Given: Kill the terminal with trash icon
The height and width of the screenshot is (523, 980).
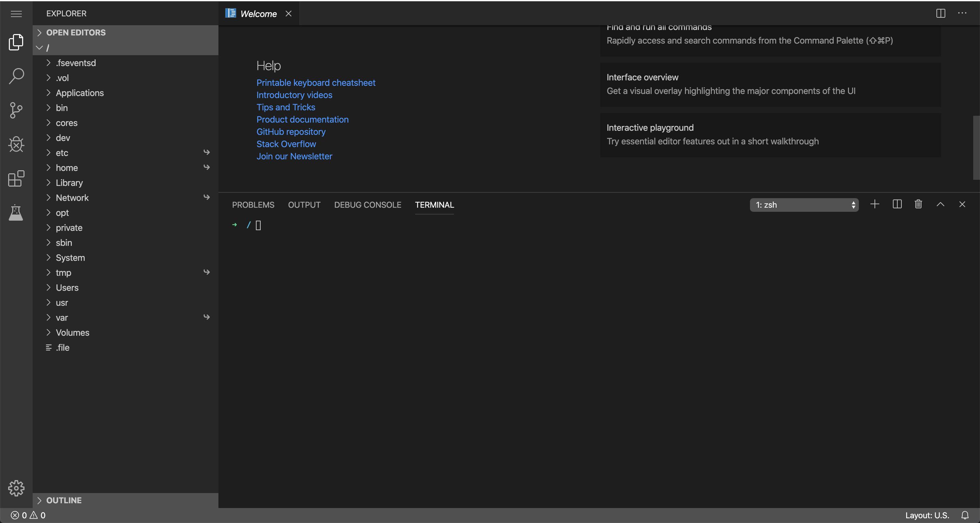Looking at the screenshot, I should click(918, 204).
